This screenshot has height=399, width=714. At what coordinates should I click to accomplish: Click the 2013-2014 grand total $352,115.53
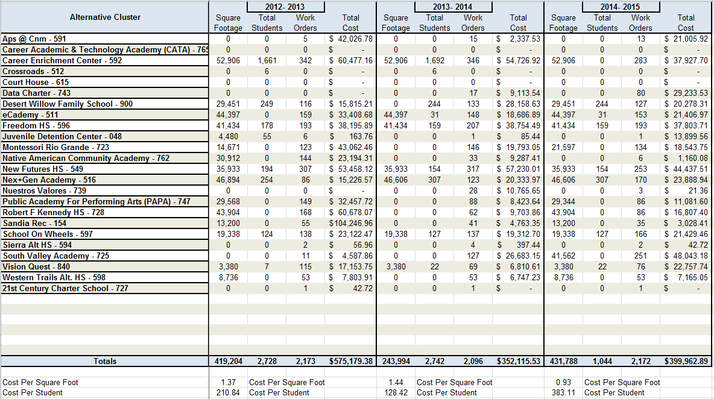518,361
